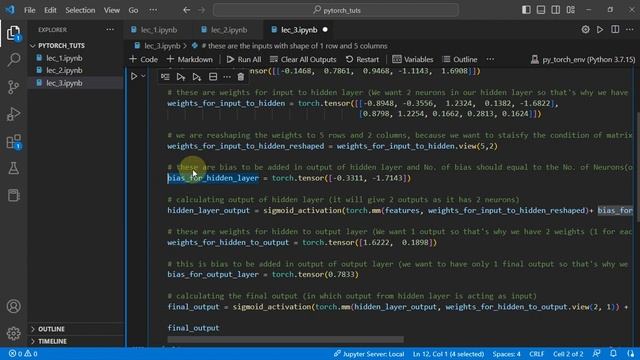The width and height of the screenshot is (640, 360).
Task: Open the Explorer view in activity bar
Action: pyautogui.click(x=13, y=33)
